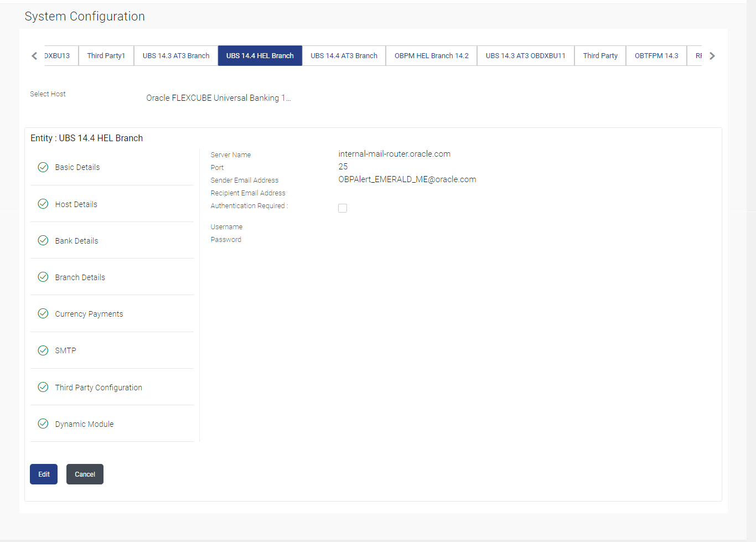Click the SMTP checkmark icon
The height and width of the screenshot is (542, 756).
click(43, 350)
